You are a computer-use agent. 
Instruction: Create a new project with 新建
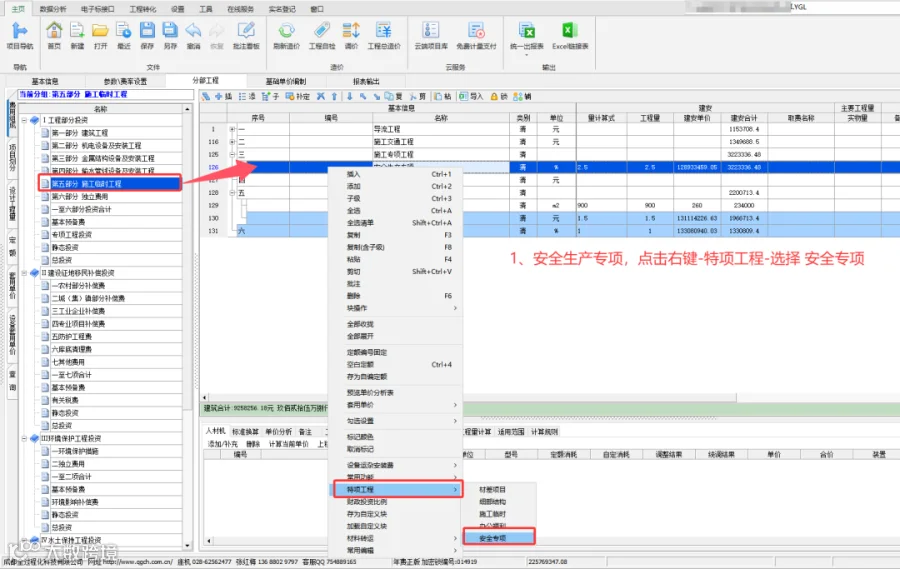(x=77, y=36)
